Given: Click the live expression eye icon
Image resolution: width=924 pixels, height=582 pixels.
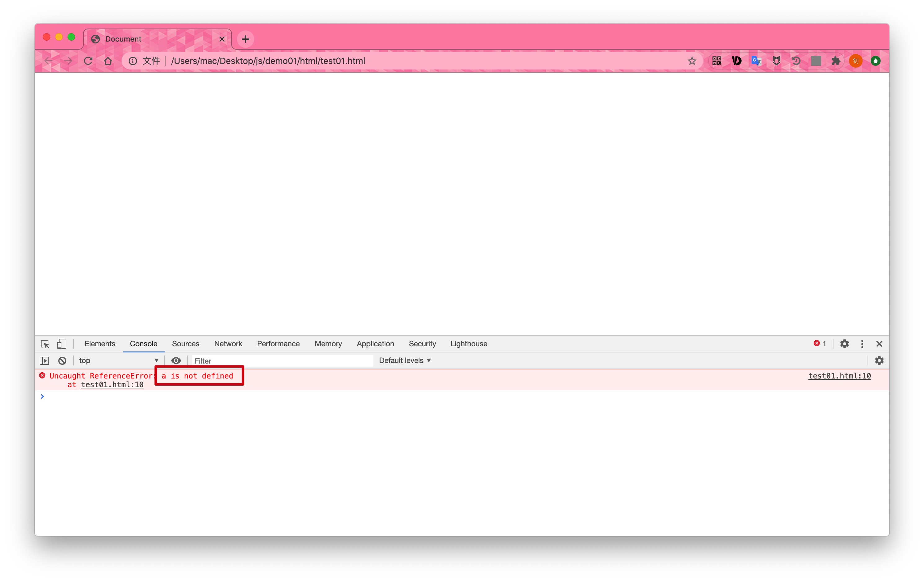Looking at the screenshot, I should click(x=176, y=360).
